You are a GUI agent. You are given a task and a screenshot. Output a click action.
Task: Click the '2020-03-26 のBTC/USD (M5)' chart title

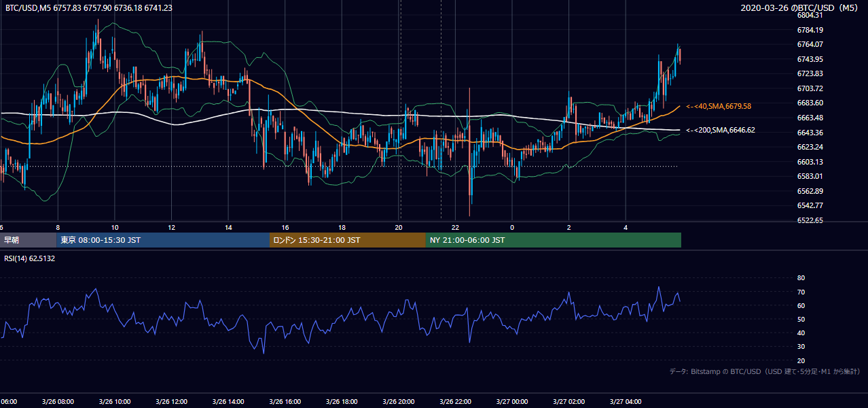point(800,7)
